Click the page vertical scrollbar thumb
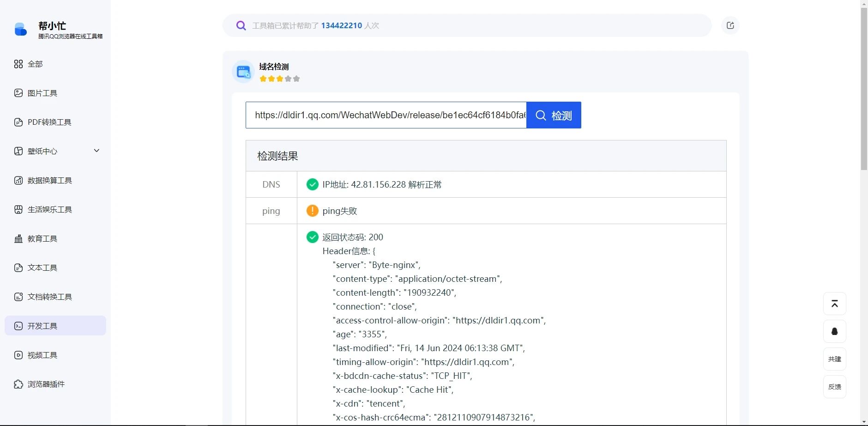868x426 pixels. 864,89
